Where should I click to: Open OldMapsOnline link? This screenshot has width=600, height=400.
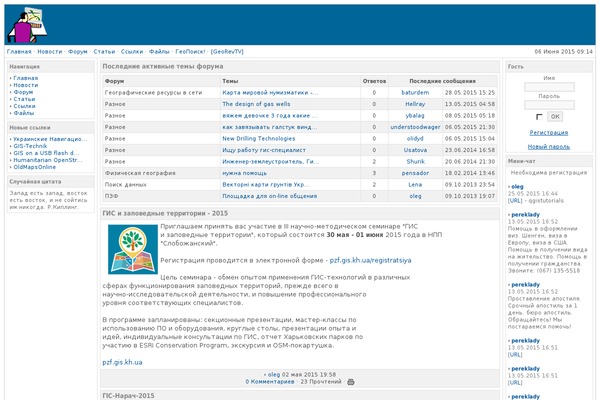pos(34,167)
